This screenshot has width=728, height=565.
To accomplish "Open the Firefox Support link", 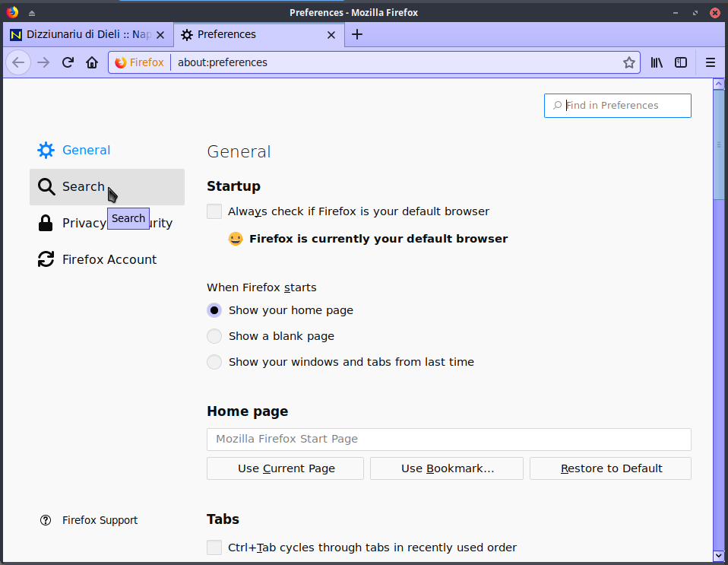I will [x=100, y=520].
